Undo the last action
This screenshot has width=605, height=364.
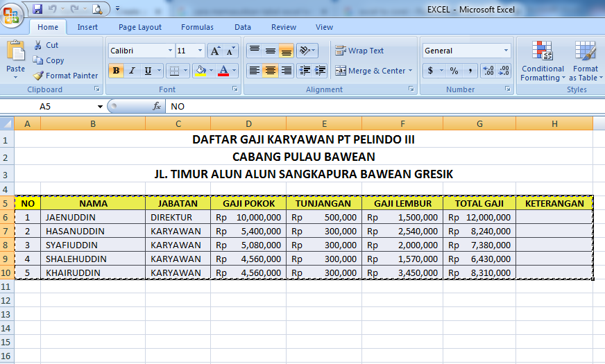click(x=53, y=9)
